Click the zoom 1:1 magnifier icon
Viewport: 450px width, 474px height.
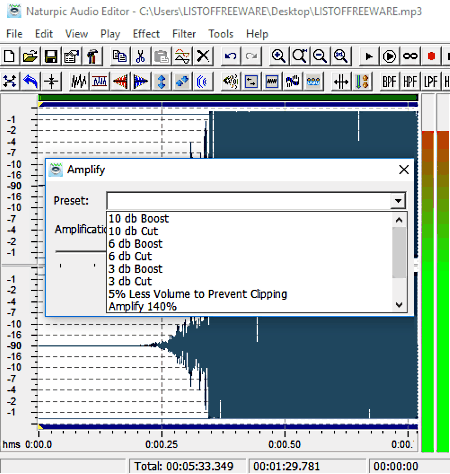click(x=340, y=56)
